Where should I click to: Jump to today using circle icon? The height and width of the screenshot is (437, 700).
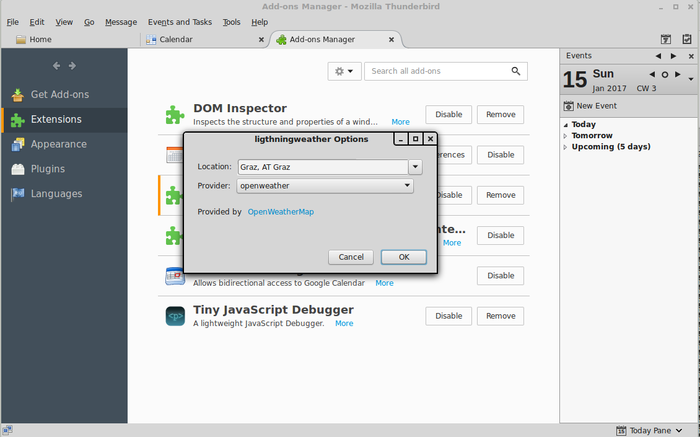[665, 75]
